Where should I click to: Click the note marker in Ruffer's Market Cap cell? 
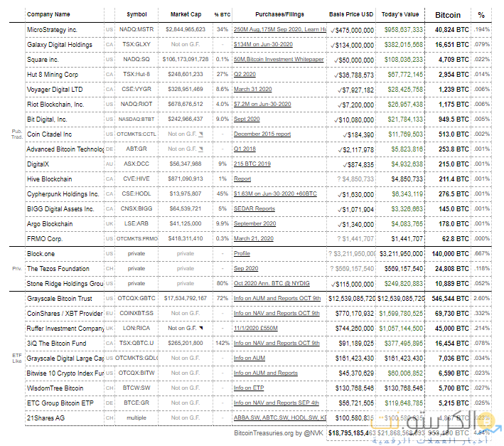tap(201, 327)
